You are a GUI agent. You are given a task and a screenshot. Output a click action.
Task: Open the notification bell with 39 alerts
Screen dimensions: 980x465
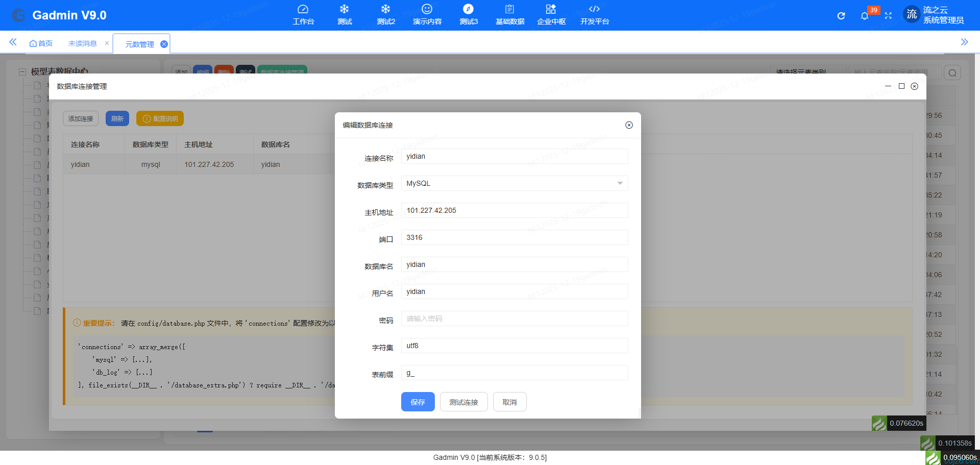pyautogui.click(x=865, y=15)
